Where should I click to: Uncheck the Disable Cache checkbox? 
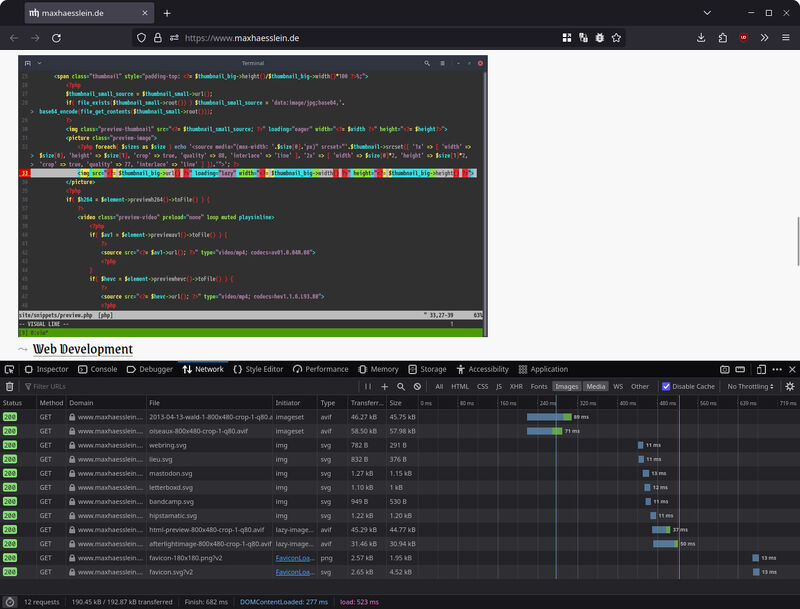coord(667,386)
